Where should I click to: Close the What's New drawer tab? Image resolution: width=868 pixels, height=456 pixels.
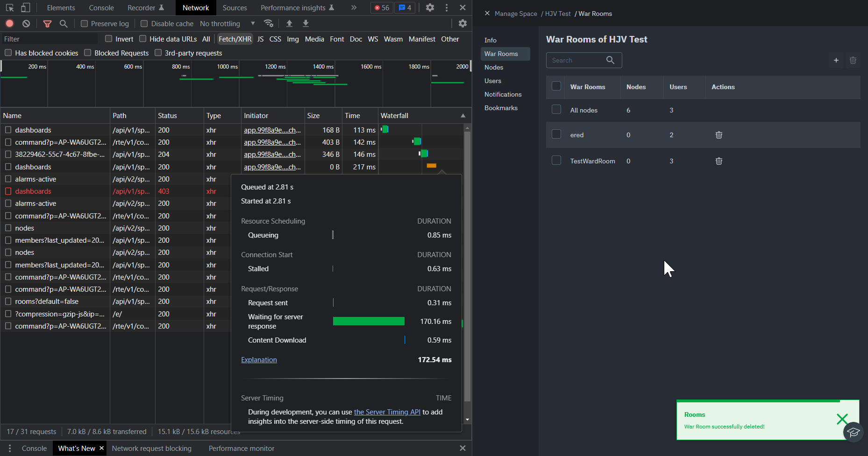(101, 448)
